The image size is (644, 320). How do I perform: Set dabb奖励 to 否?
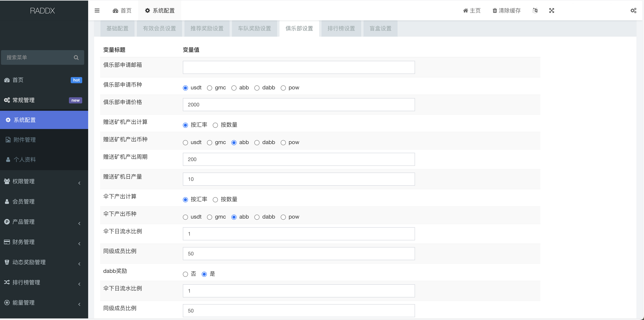click(185, 274)
